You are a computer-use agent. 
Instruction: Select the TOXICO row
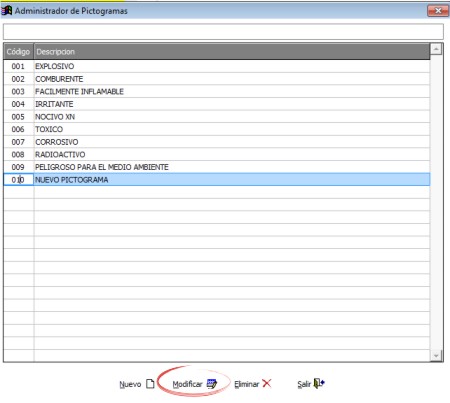click(x=217, y=129)
